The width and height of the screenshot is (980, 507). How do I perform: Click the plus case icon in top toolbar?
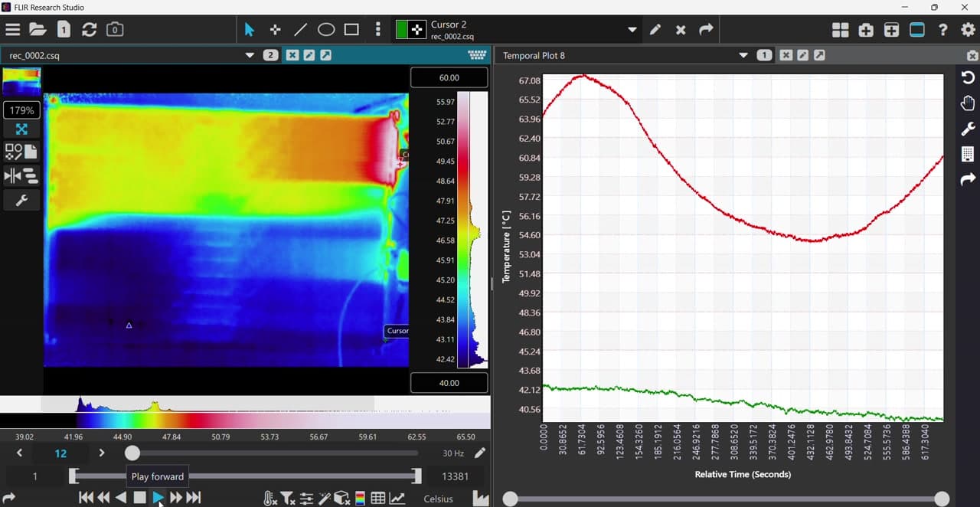(866, 30)
